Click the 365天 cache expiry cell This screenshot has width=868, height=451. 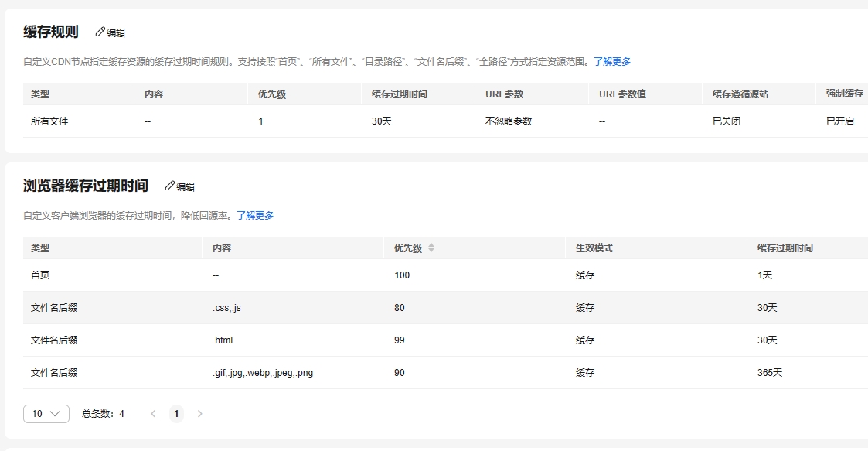pos(770,373)
